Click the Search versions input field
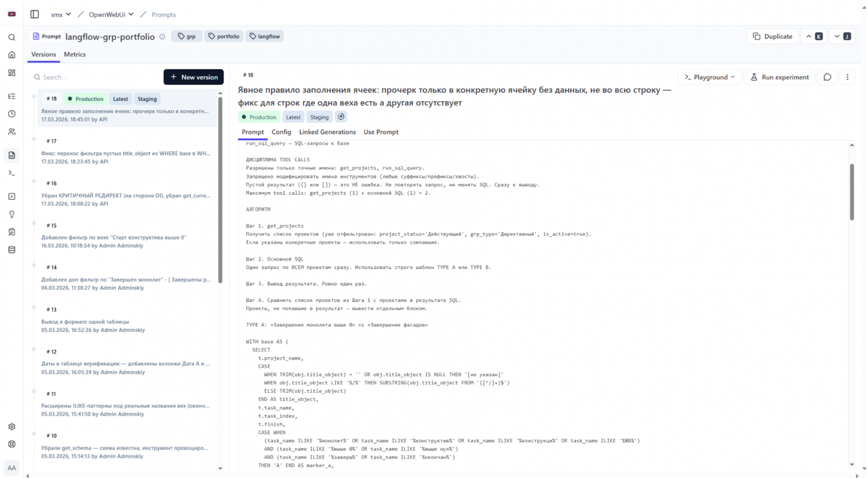Viewport: 868px width, 478px height. click(96, 77)
